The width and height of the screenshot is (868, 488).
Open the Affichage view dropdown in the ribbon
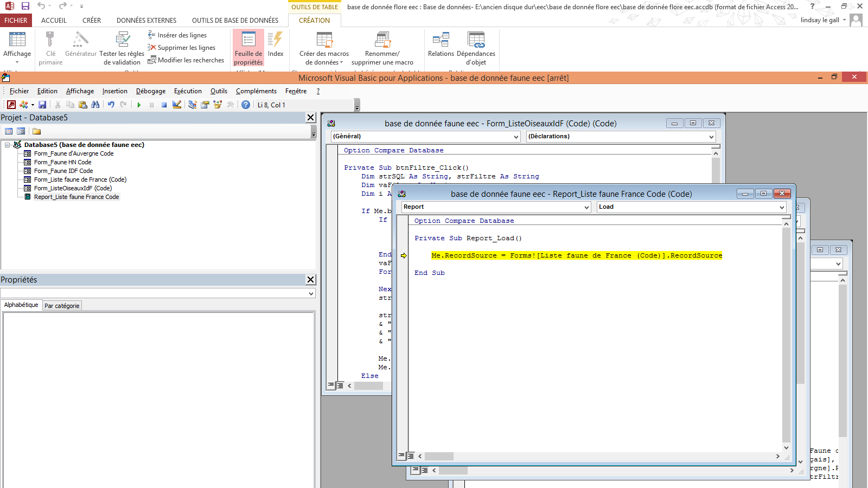[17, 48]
